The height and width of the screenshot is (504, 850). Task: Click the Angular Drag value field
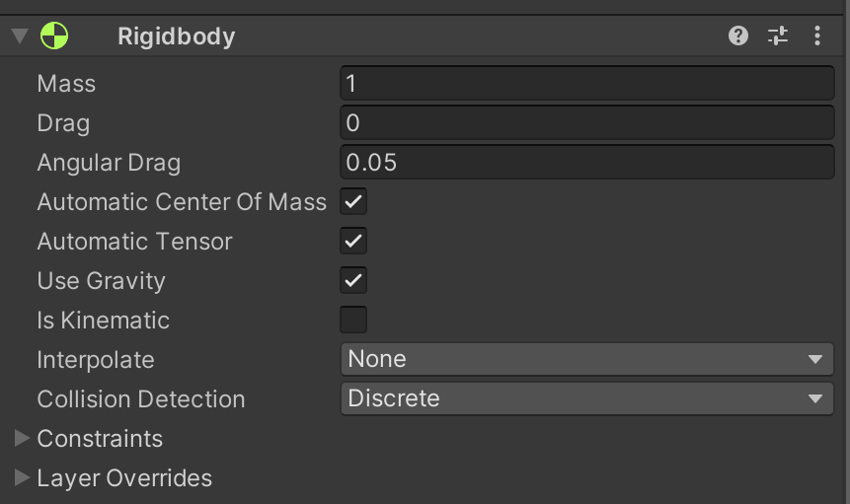pos(587,163)
